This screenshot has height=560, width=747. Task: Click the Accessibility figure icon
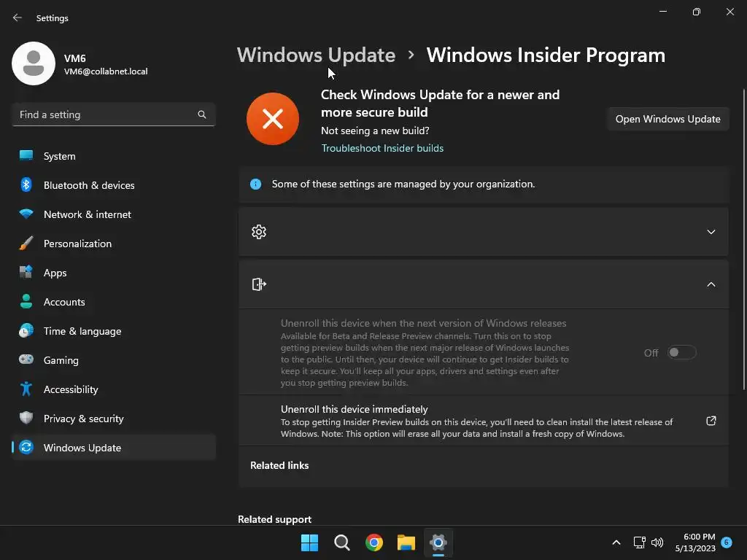pos(26,389)
